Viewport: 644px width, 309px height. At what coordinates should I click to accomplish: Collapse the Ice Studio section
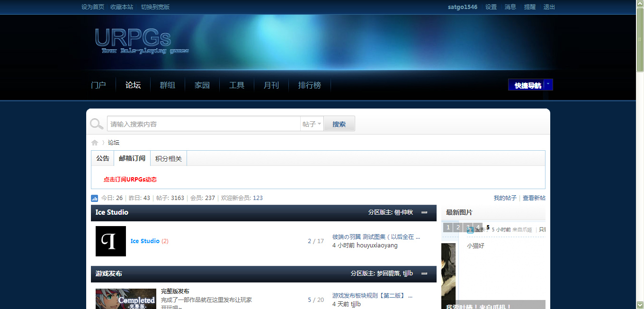(x=424, y=212)
